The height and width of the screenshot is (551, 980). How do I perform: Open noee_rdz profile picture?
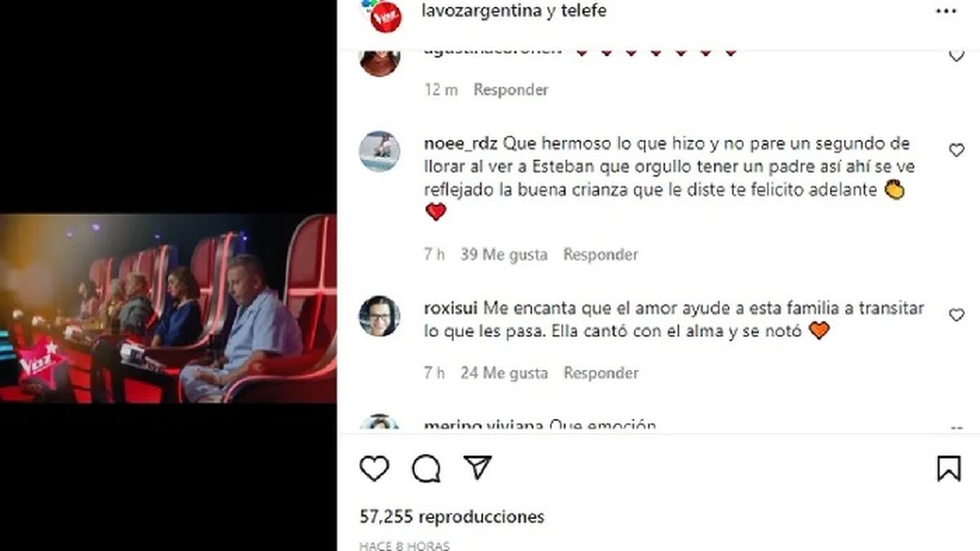380,151
